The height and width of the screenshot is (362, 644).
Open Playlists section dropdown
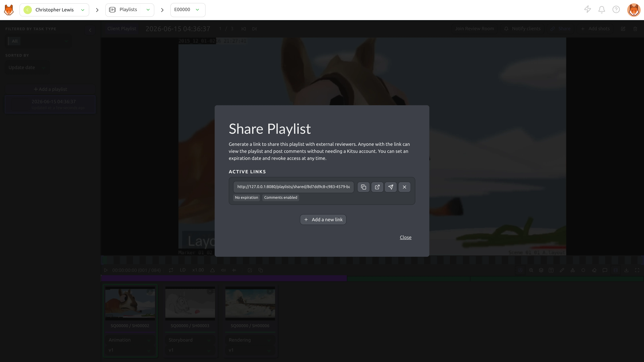pos(130,10)
